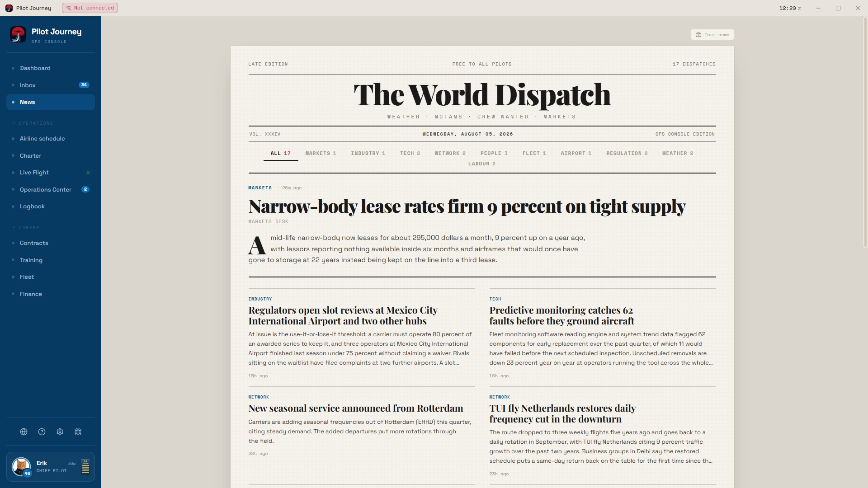Open the help question-mark icon
868x488 pixels.
pyautogui.click(x=42, y=432)
